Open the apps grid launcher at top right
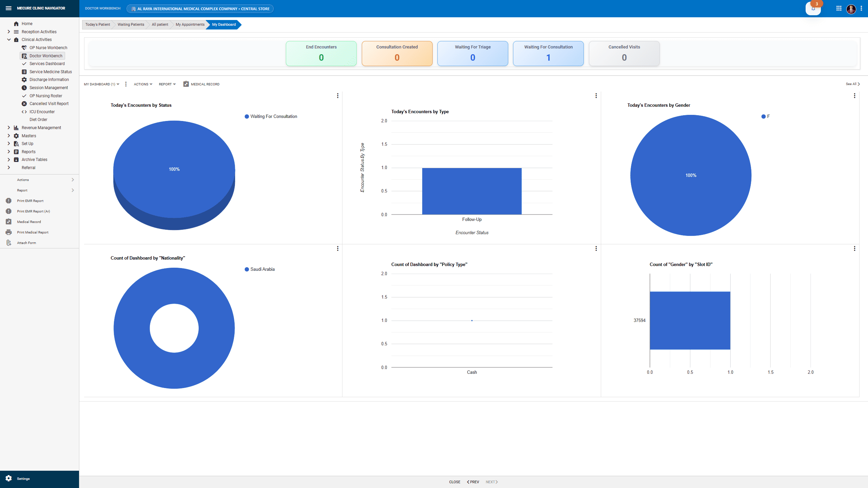868x488 pixels. (x=839, y=8)
